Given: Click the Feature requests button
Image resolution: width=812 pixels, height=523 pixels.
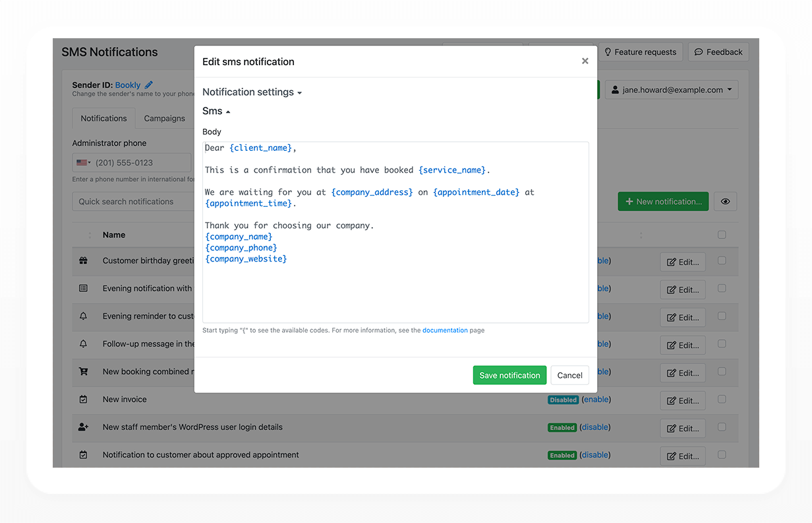Looking at the screenshot, I should pyautogui.click(x=640, y=52).
